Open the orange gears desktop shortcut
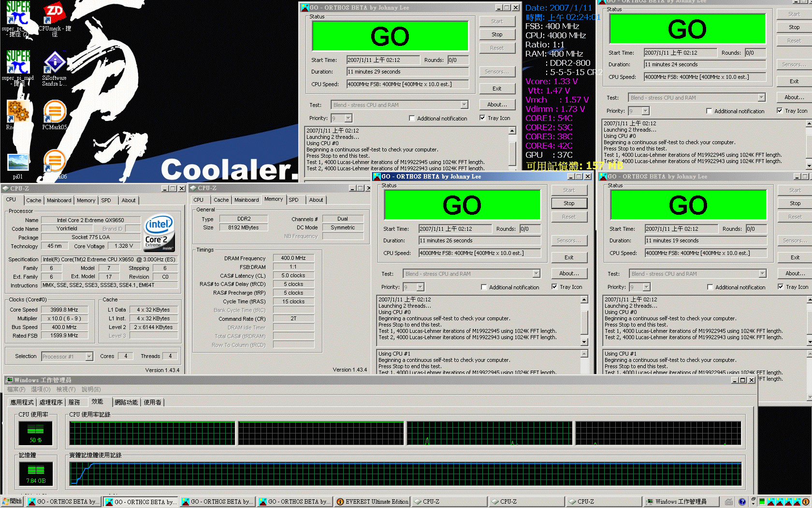This screenshot has height=508, width=812. [18, 112]
